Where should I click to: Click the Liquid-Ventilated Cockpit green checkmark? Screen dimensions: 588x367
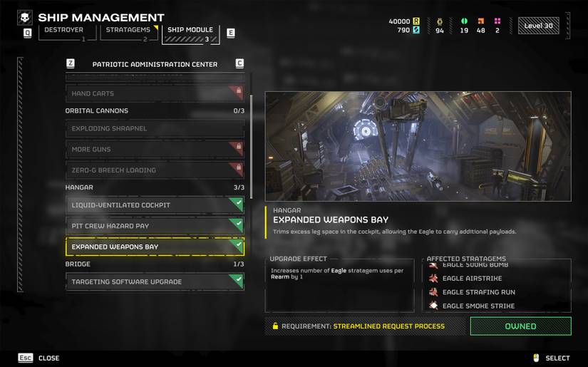click(239, 203)
